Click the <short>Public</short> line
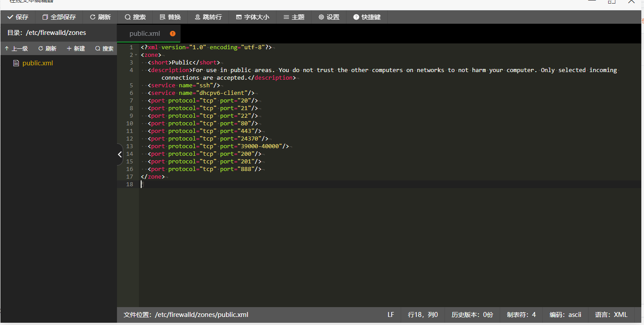 (x=184, y=62)
